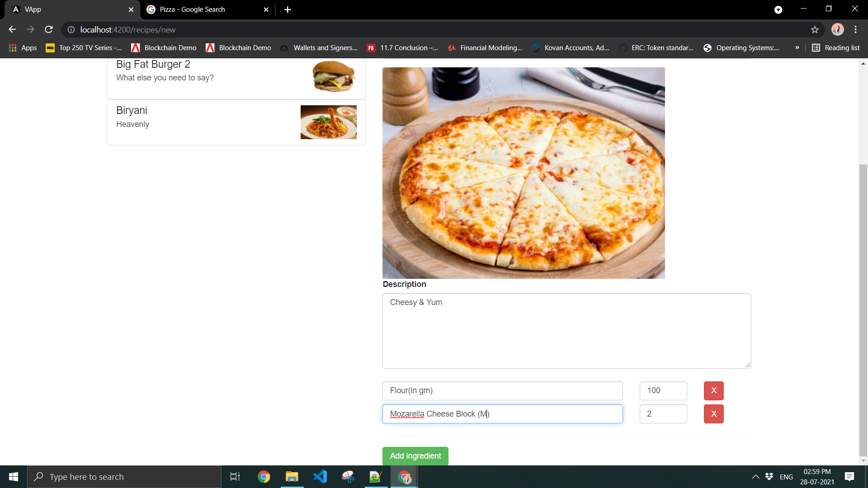Open the Reading list panel
This screenshot has width=868, height=488.
coord(835,47)
